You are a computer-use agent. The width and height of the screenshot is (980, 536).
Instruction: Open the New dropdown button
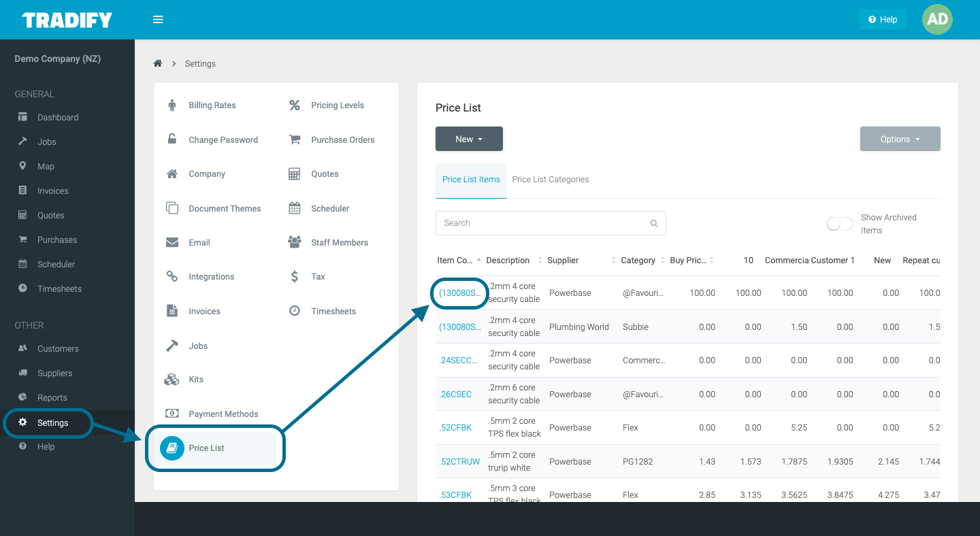click(469, 139)
